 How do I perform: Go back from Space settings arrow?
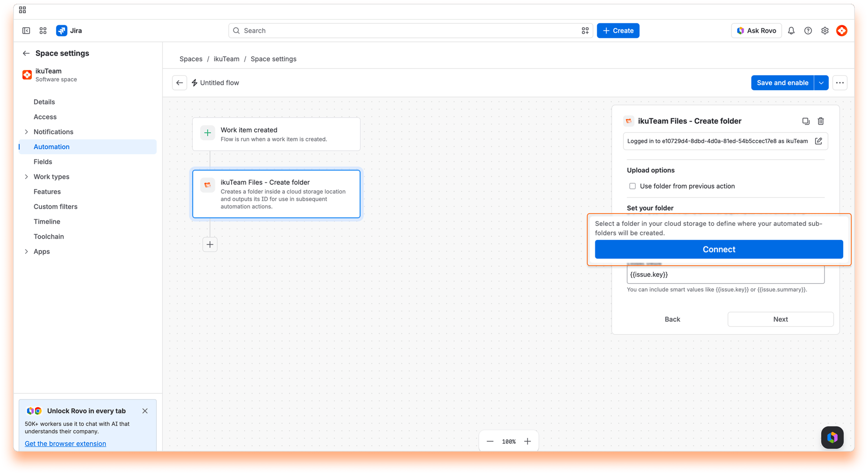click(26, 53)
